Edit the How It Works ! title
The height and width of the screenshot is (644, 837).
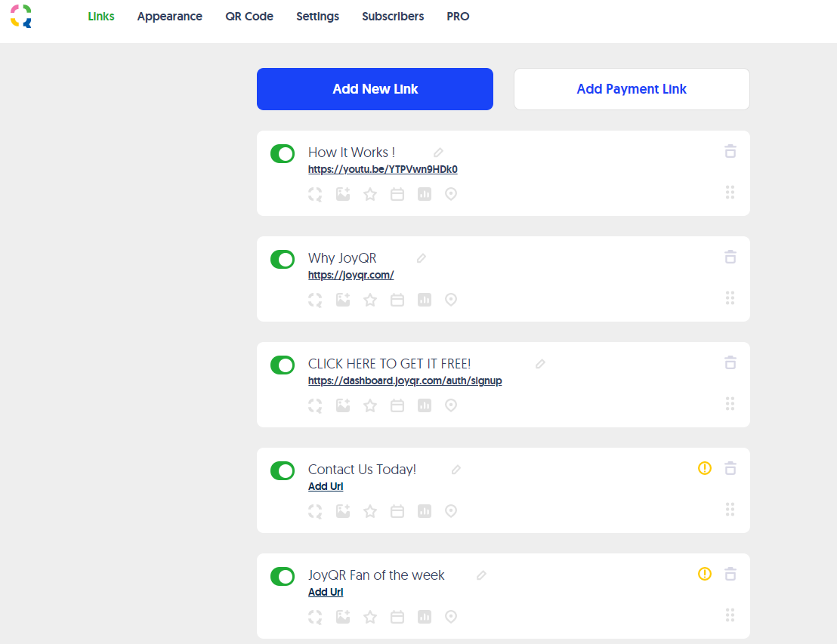438,153
